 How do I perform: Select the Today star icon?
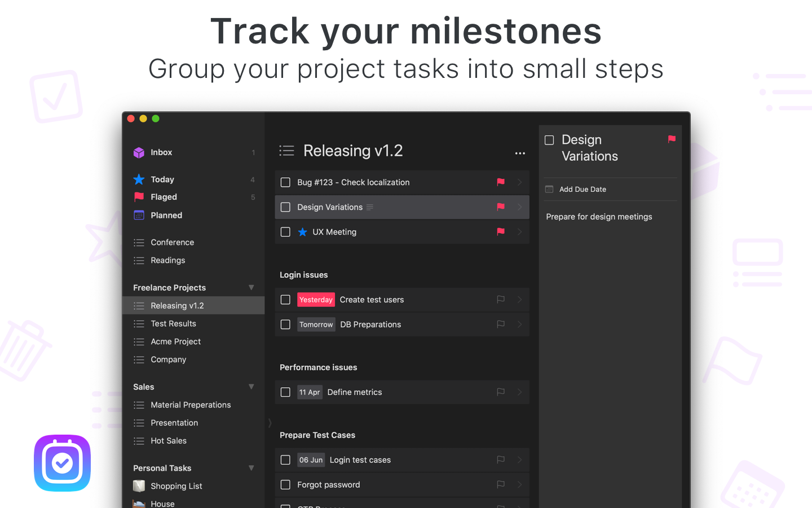[x=139, y=179]
